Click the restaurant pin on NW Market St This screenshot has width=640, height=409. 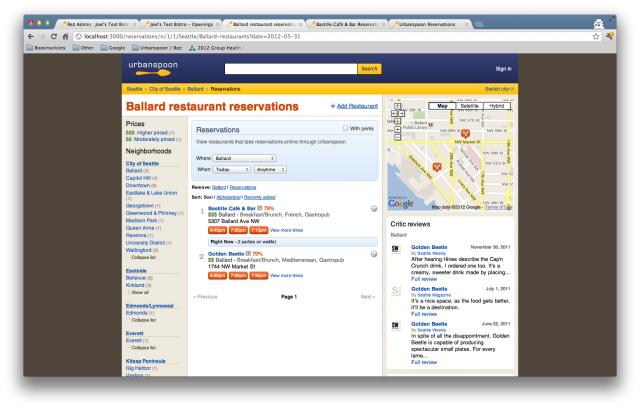pyautogui.click(x=465, y=133)
